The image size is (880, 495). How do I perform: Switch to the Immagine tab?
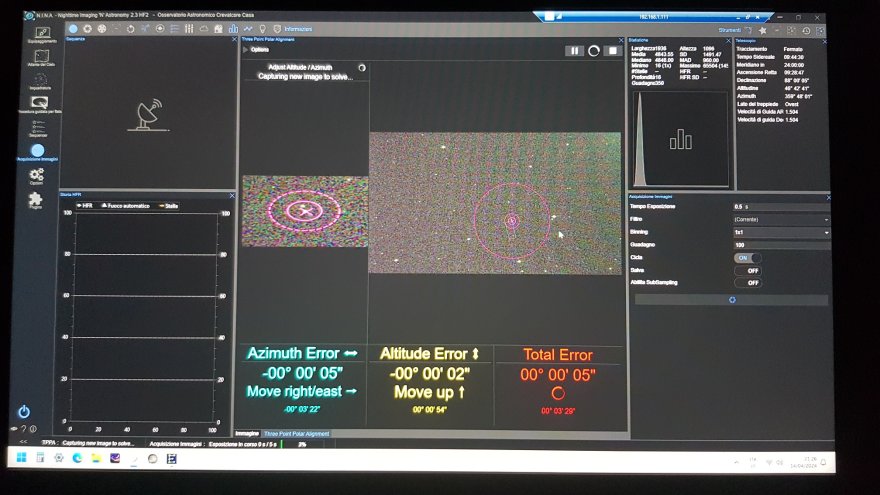click(246, 433)
